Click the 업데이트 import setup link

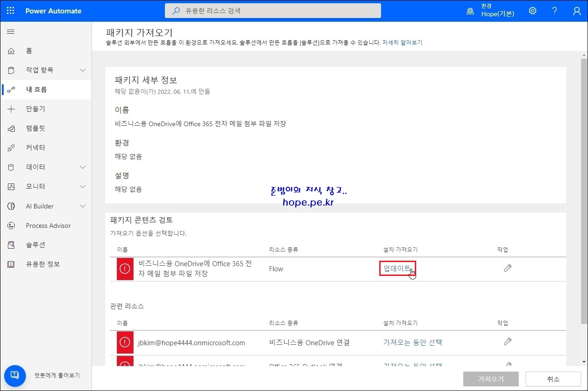point(397,269)
